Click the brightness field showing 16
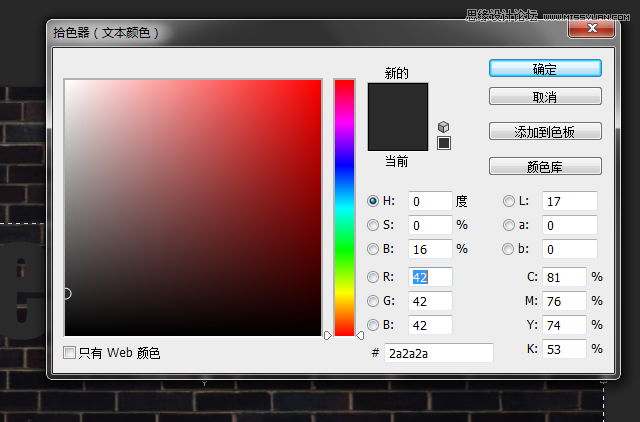The image size is (640, 422). (430, 249)
